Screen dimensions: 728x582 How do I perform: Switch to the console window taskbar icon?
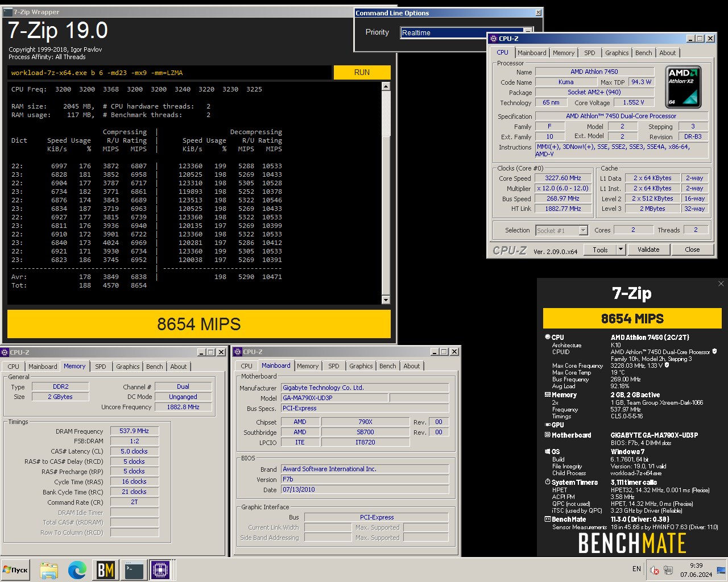(134, 570)
